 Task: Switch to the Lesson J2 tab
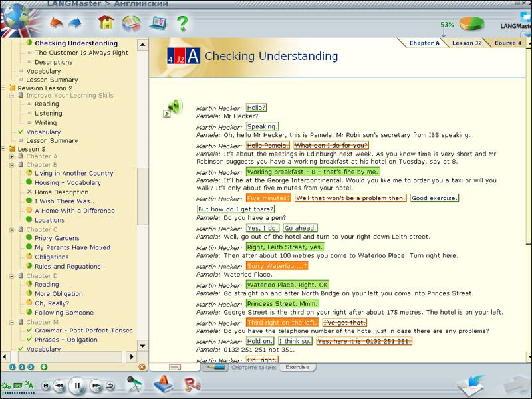click(x=467, y=43)
